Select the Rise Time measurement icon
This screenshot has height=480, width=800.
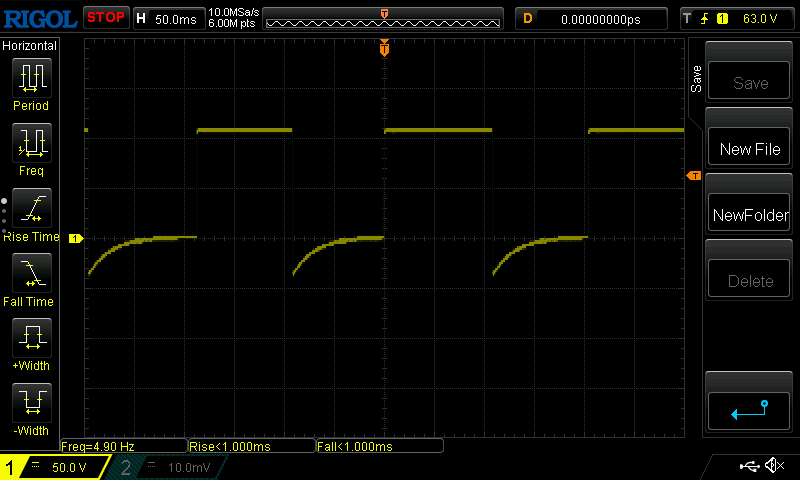pos(32,208)
